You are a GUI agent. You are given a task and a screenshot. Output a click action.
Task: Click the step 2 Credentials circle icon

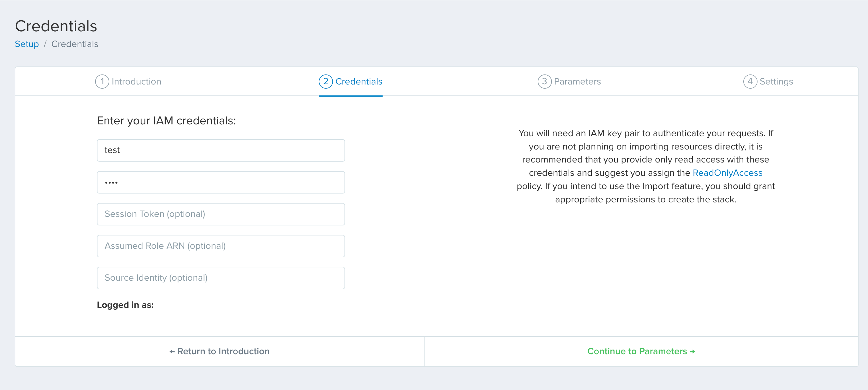tap(325, 81)
